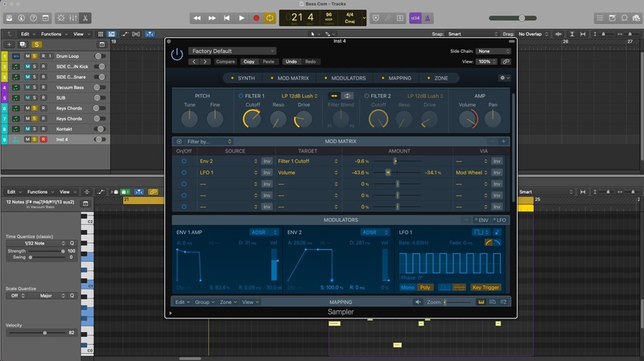The height and width of the screenshot is (361, 644).
Task: Toggle the cycle mode button
Action: (x=270, y=17)
